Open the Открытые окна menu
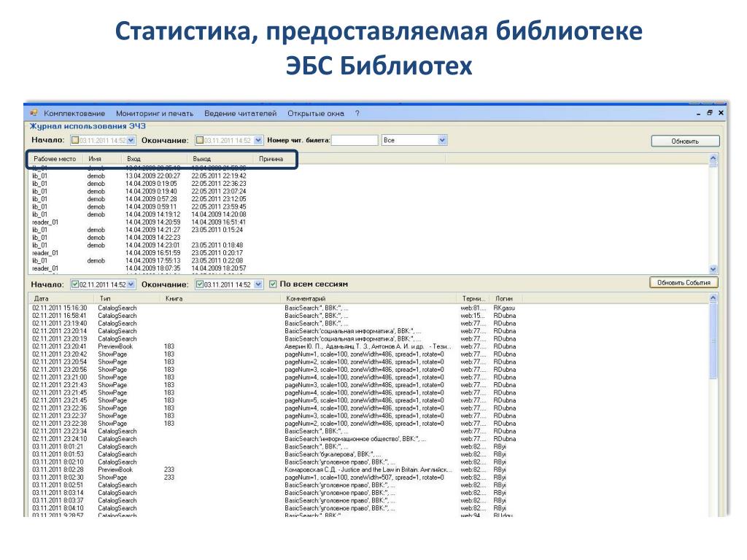The height and width of the screenshot is (560, 747). [x=315, y=113]
